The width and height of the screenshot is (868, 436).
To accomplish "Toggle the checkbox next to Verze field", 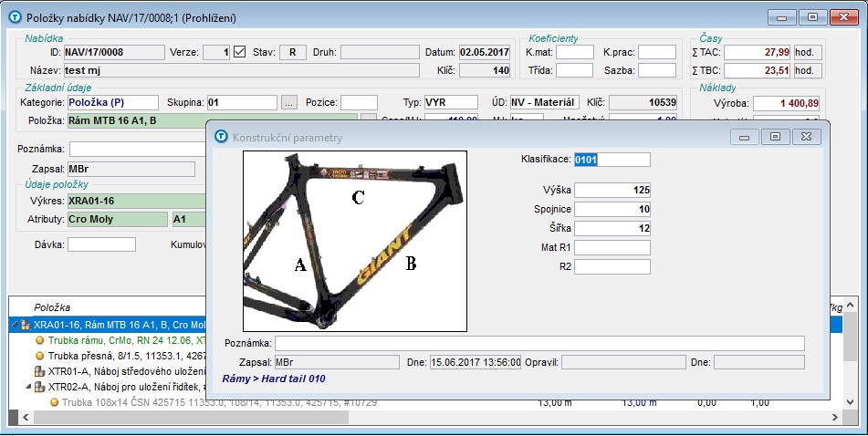I will (240, 52).
